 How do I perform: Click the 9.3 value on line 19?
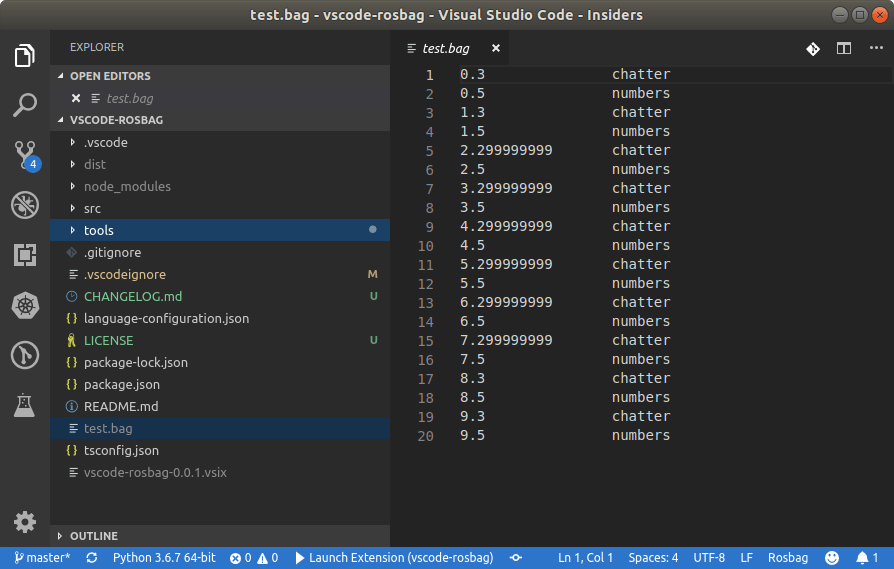tap(472, 416)
